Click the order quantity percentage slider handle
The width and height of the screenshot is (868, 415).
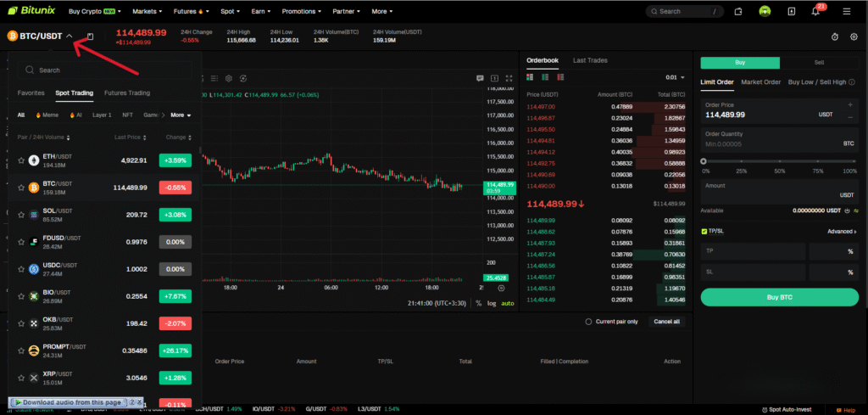tap(703, 161)
